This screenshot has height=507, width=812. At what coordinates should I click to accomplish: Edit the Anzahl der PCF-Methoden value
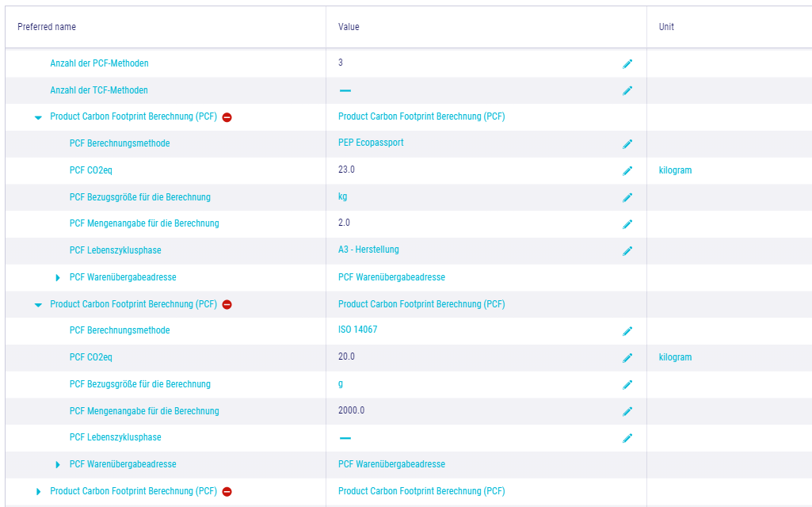tap(627, 64)
